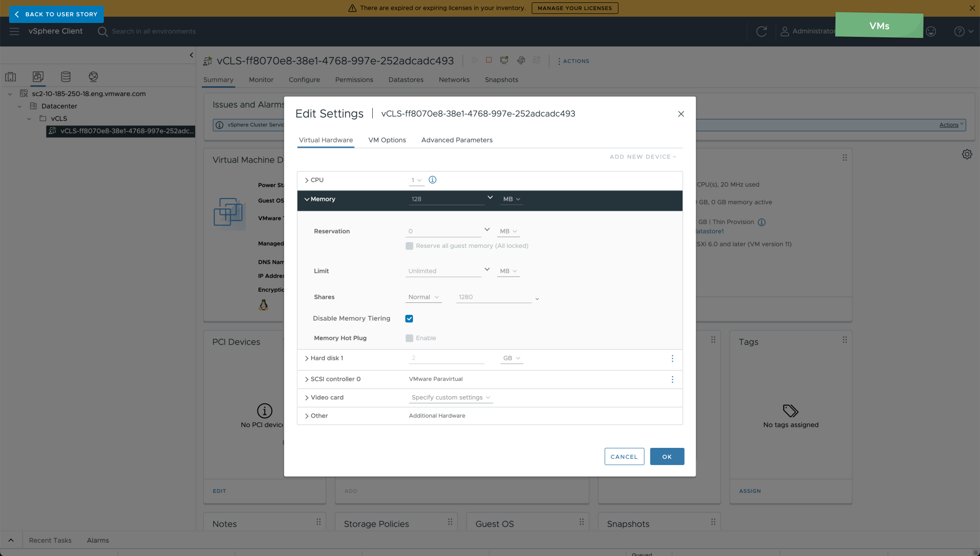
Task: Click the CPU info icon
Action: coord(432,180)
